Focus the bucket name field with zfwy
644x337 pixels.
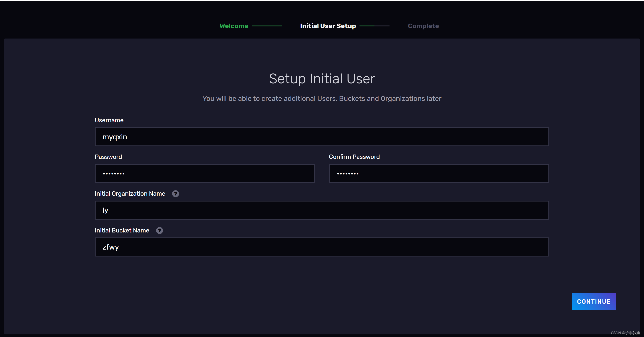[322, 247]
